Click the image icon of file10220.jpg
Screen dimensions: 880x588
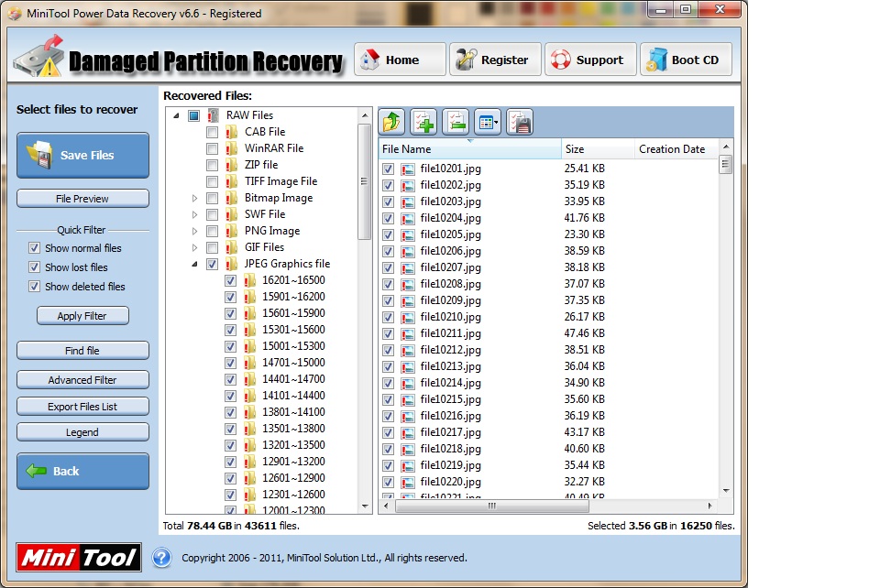point(408,482)
